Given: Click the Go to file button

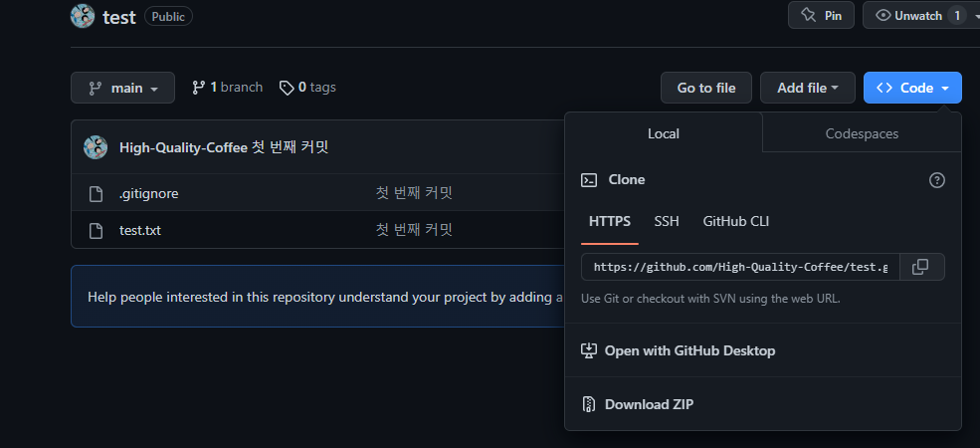Looking at the screenshot, I should click(x=705, y=88).
